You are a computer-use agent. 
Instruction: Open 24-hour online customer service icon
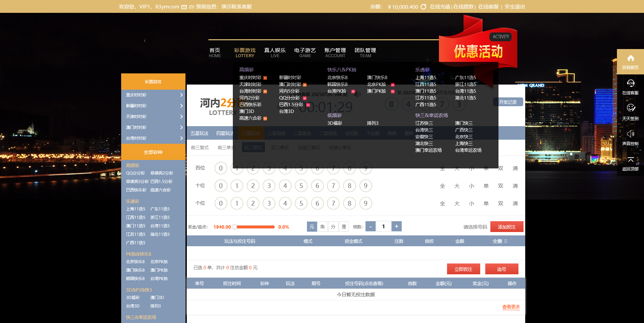click(x=630, y=83)
